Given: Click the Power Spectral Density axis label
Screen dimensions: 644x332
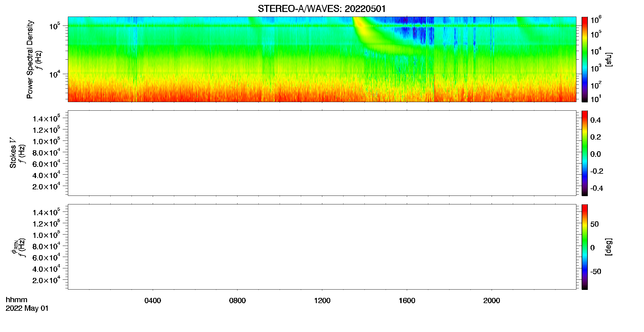Looking at the screenshot, I should [30, 59].
